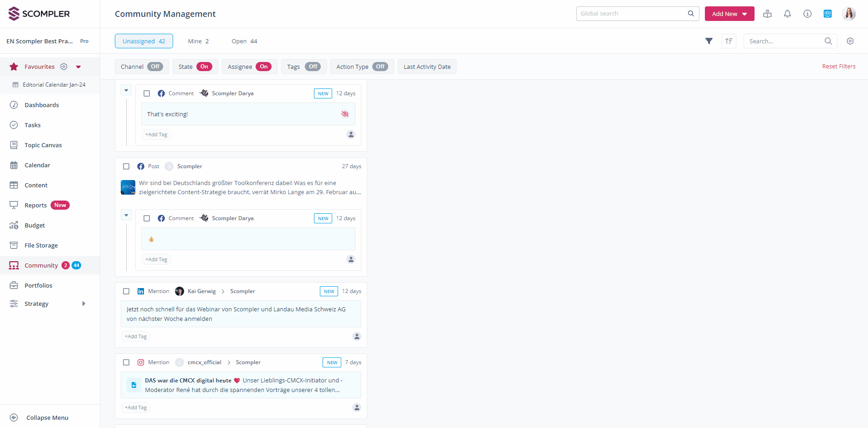The height and width of the screenshot is (428, 868).
Task: Check the Kai Gerwig mention checkbox
Action: coord(126,291)
